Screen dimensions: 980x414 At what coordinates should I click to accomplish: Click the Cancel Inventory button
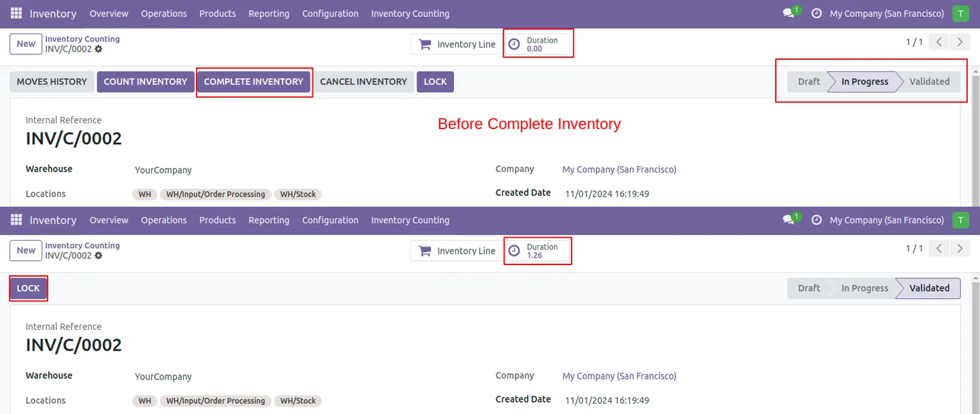pos(363,82)
